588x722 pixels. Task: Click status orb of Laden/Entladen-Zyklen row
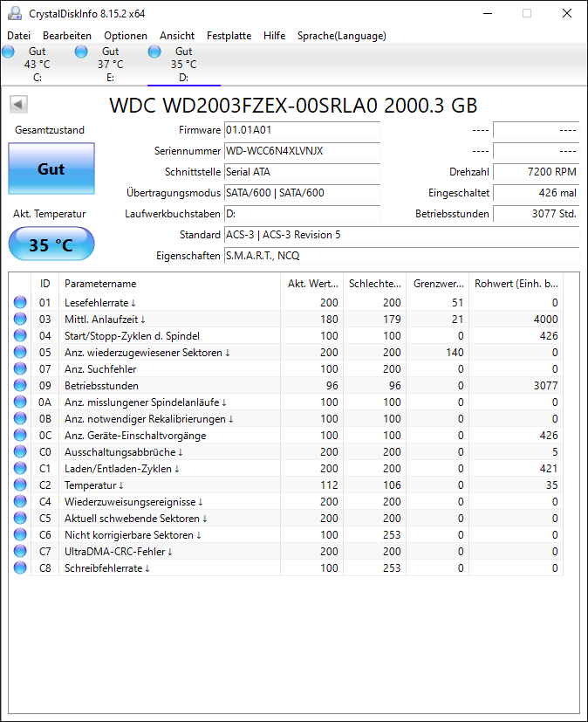click(x=20, y=468)
